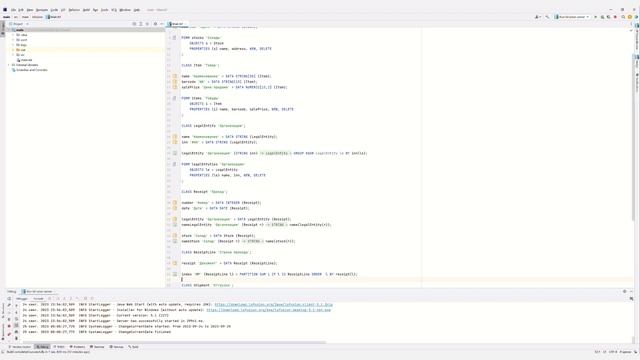Image resolution: width=640 pixels, height=360 pixels.
Task: Click the Debug bug icon in top toolbar
Action: pyautogui.click(x=602, y=17)
